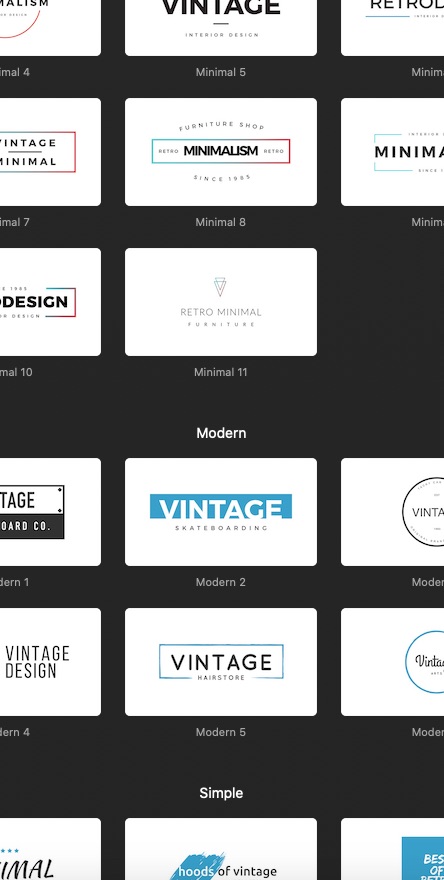Select the Modern 3 circular Vintage badge
Viewport: 444px width, 880px height.
[x=392, y=512]
